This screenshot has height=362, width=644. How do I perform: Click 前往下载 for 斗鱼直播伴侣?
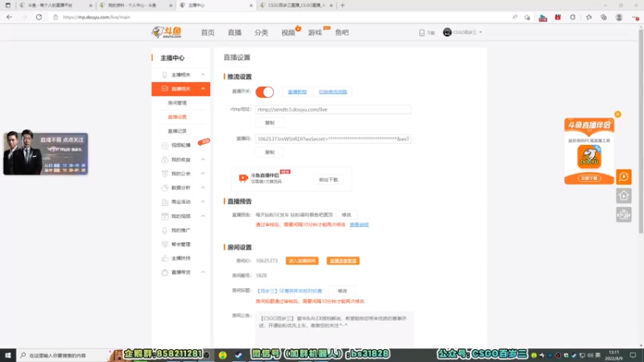pyautogui.click(x=328, y=179)
